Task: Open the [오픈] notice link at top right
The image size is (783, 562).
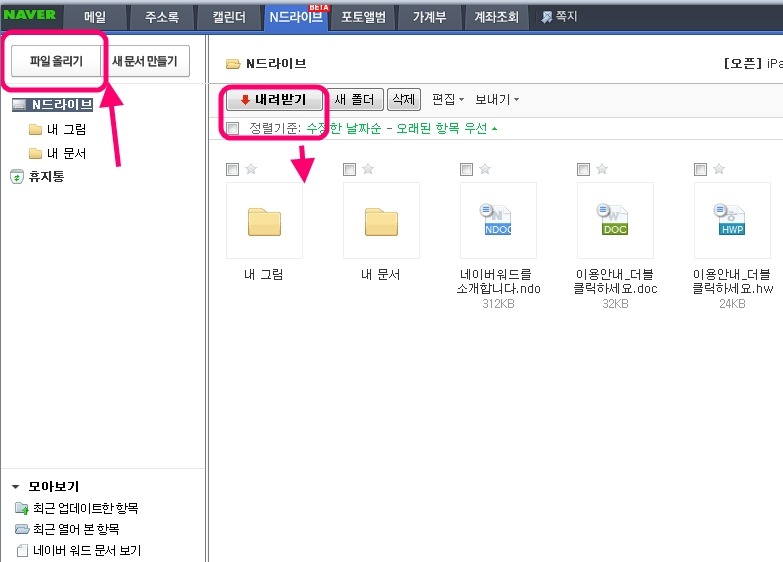Action: [x=753, y=63]
